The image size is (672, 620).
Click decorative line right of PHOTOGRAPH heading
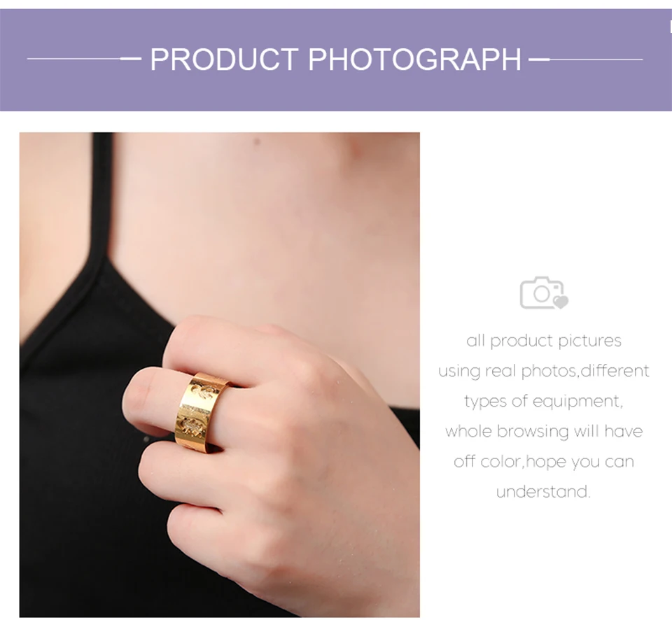pos(586,59)
